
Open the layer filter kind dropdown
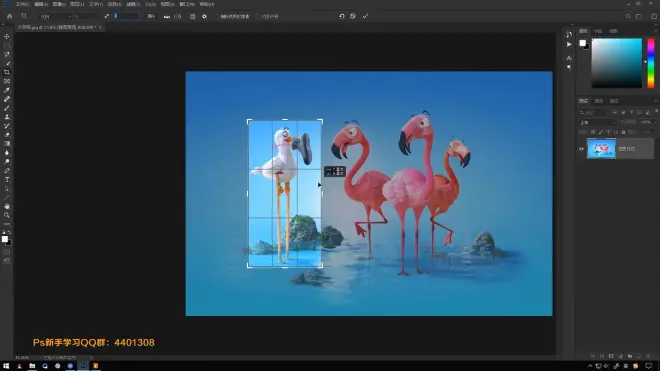593,112
